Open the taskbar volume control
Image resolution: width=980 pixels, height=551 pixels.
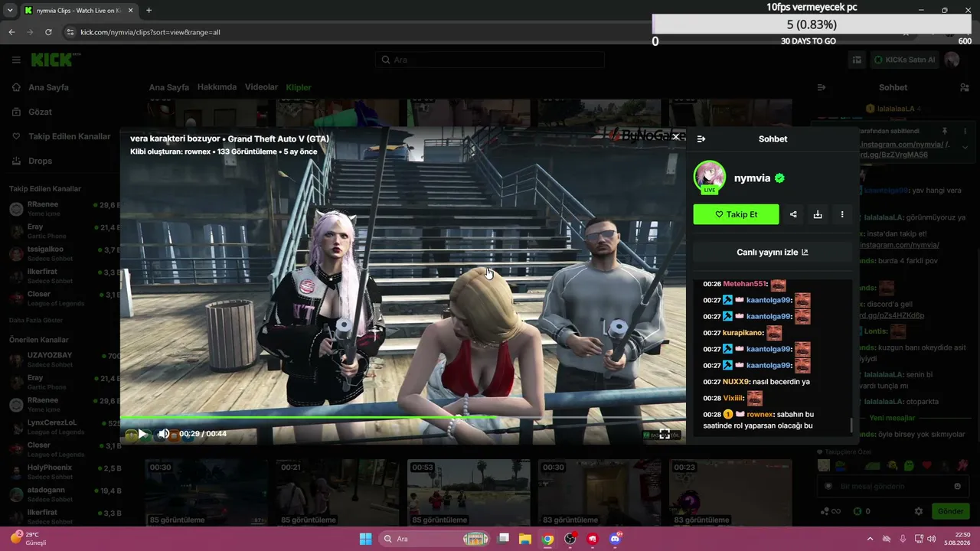(x=932, y=539)
